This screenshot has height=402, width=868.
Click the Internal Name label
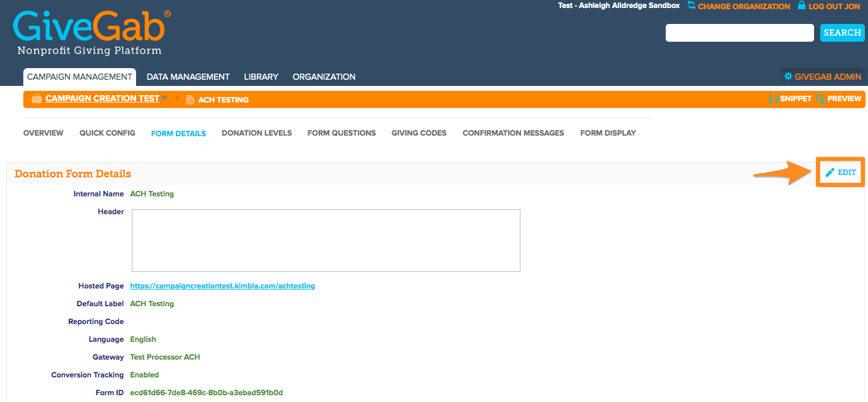coord(99,194)
